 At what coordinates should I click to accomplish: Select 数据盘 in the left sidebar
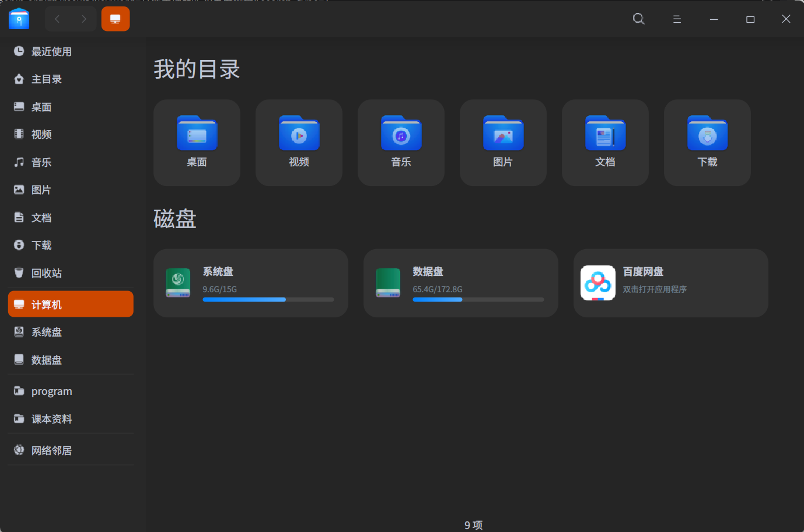tap(46, 360)
